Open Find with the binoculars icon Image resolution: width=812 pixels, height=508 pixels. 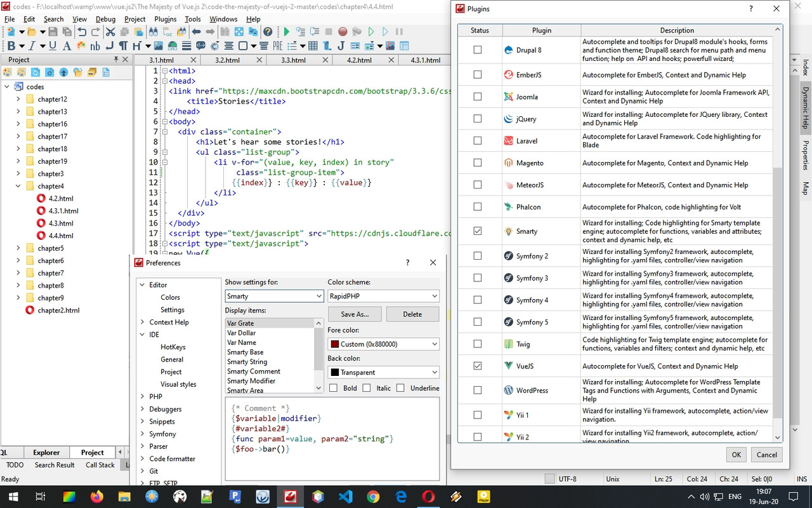click(154, 32)
